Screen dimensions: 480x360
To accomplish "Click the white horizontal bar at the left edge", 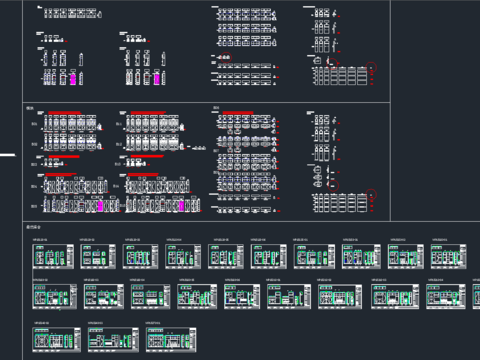I will coord(8,155).
